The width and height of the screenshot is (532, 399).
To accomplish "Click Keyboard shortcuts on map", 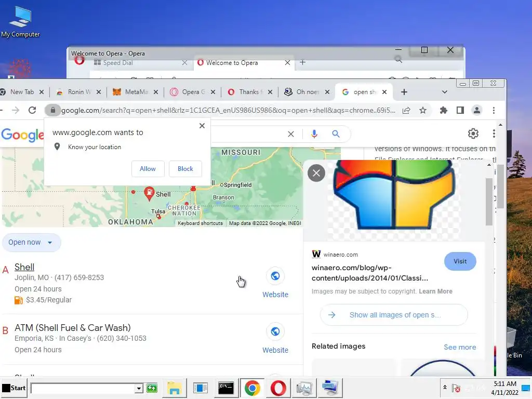I will coord(200,223).
